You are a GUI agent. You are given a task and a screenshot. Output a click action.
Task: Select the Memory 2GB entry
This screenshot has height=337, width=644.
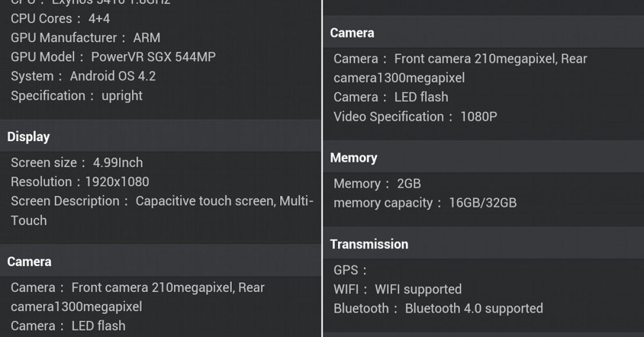(377, 184)
